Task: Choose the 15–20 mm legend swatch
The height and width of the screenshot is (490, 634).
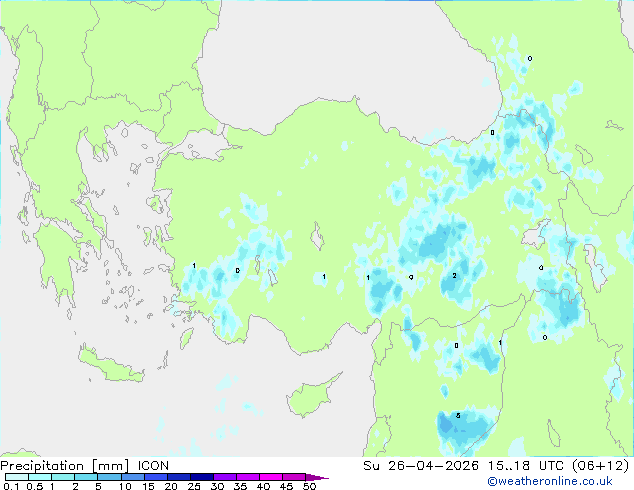Action: 155,477
